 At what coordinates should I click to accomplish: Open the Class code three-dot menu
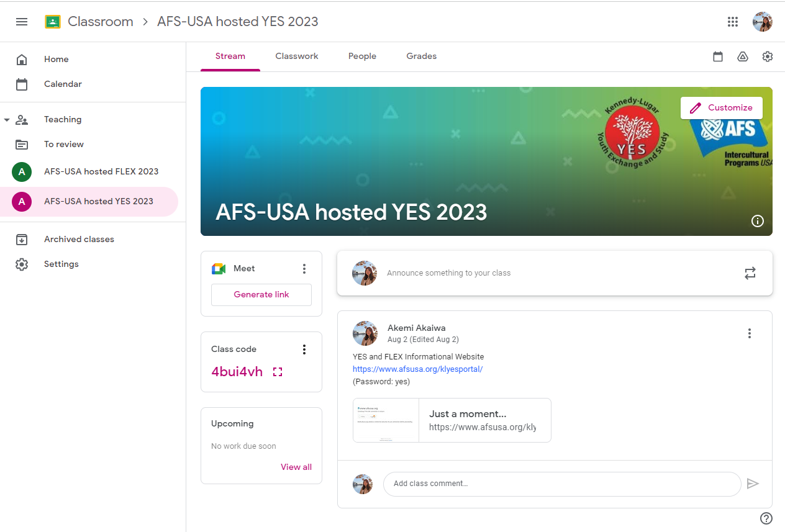tap(304, 349)
